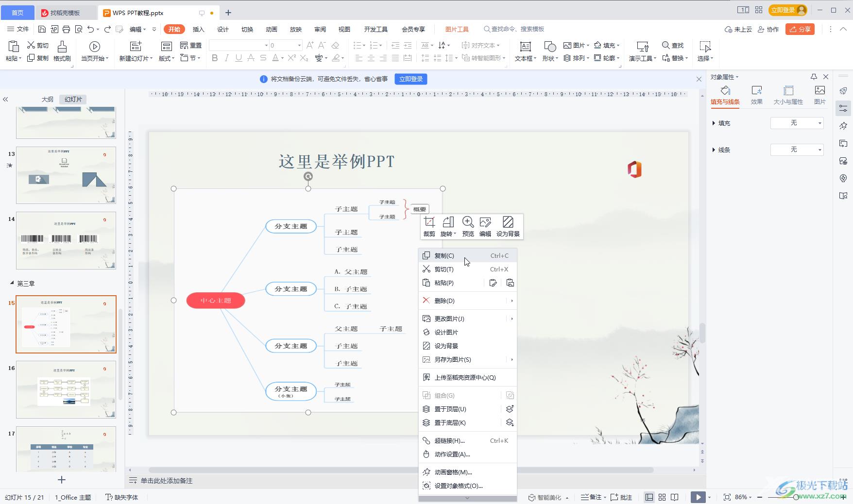Click the 大纲 outline tab button
The width and height of the screenshot is (853, 504).
point(48,99)
